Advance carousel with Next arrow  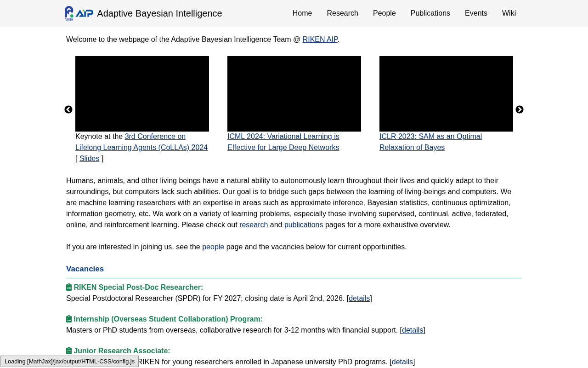tap(520, 109)
